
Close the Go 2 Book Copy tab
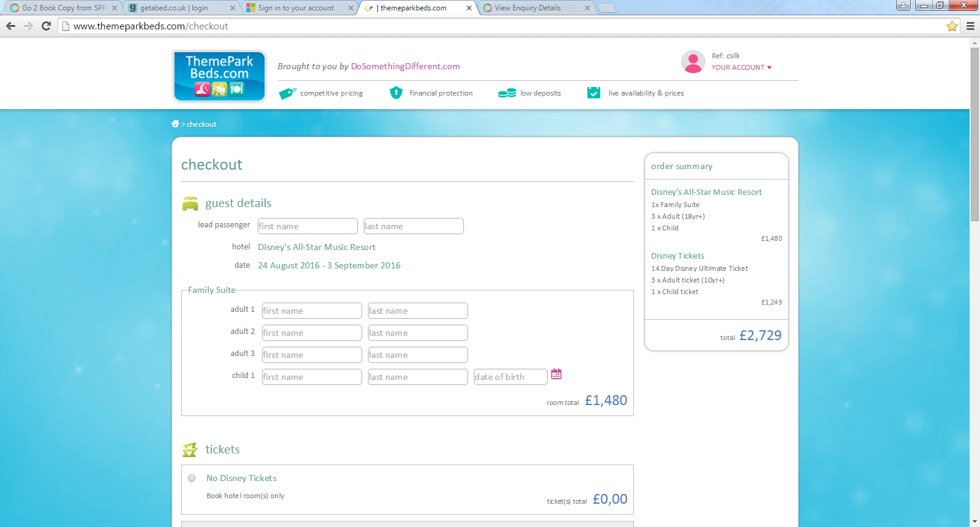coord(115,8)
